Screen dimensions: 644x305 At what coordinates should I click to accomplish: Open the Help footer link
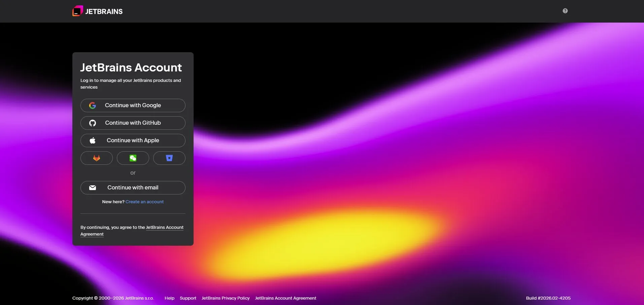pyautogui.click(x=170, y=298)
